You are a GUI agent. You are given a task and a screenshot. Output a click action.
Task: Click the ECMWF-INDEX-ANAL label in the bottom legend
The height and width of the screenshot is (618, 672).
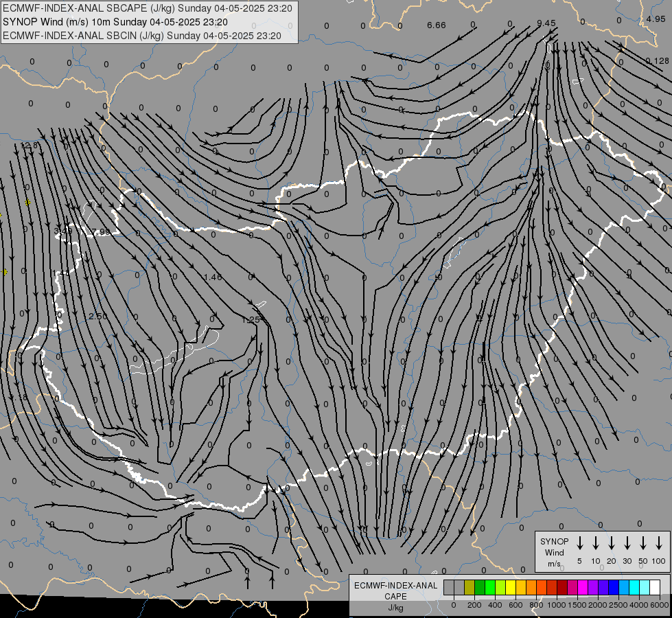tap(395, 586)
